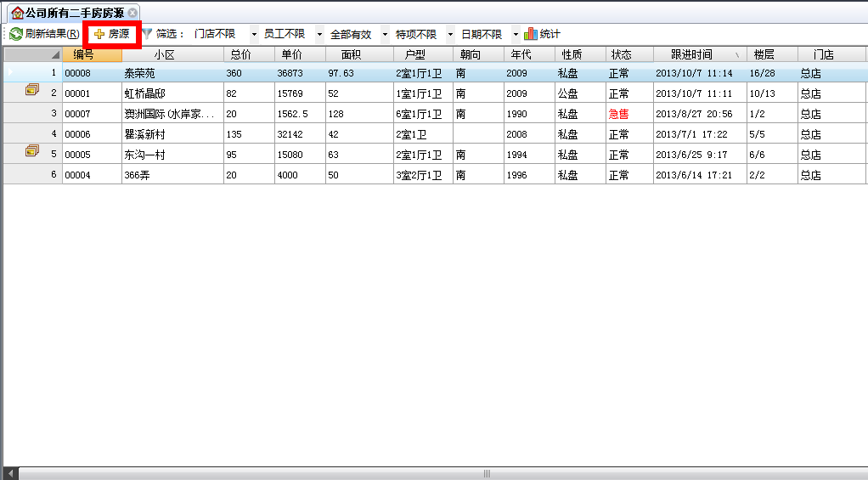The width and height of the screenshot is (868, 480).
Task: Sort by the 状态 column header
Action: [x=629, y=55]
